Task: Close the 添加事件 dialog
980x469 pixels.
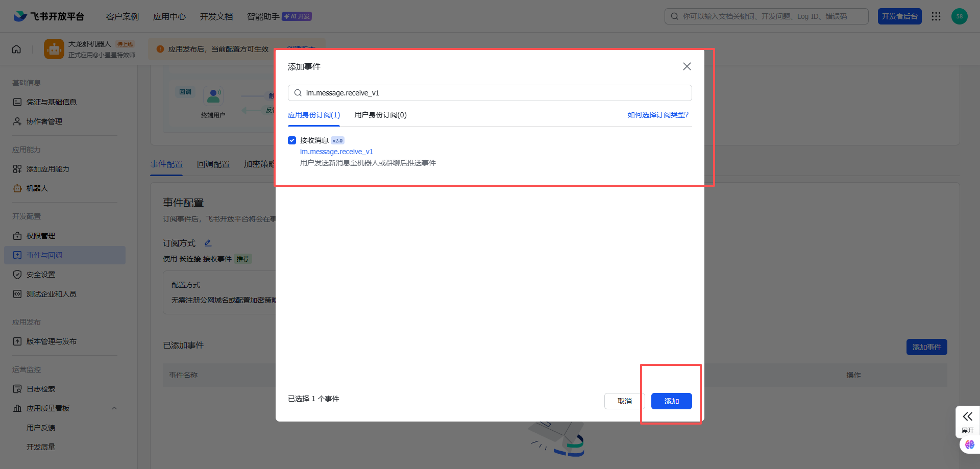Action: (x=687, y=66)
